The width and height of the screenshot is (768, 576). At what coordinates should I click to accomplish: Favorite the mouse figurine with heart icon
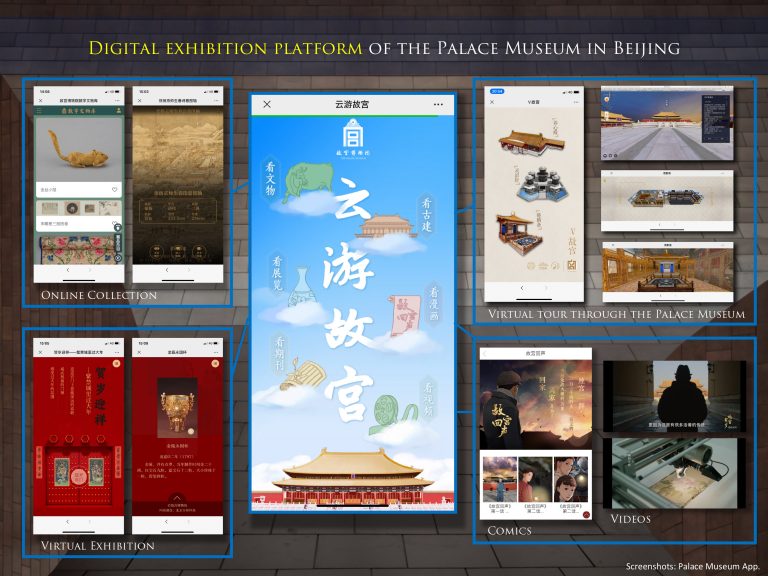pyautogui.click(x=114, y=190)
